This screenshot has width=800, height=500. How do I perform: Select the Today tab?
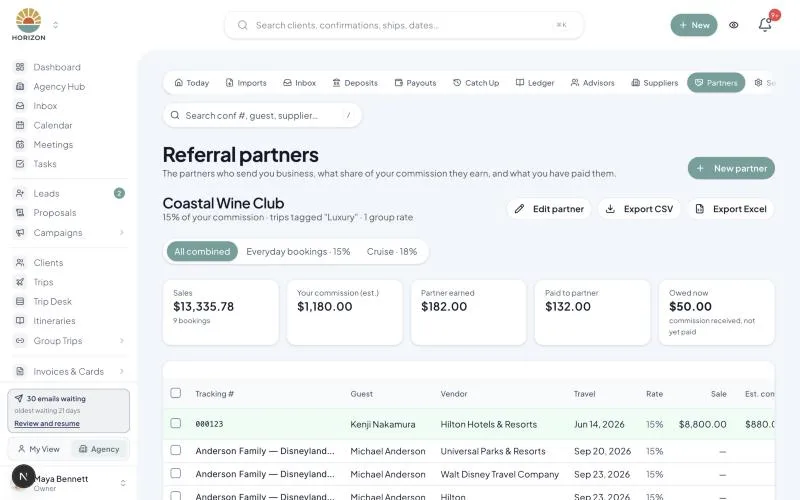pos(192,83)
